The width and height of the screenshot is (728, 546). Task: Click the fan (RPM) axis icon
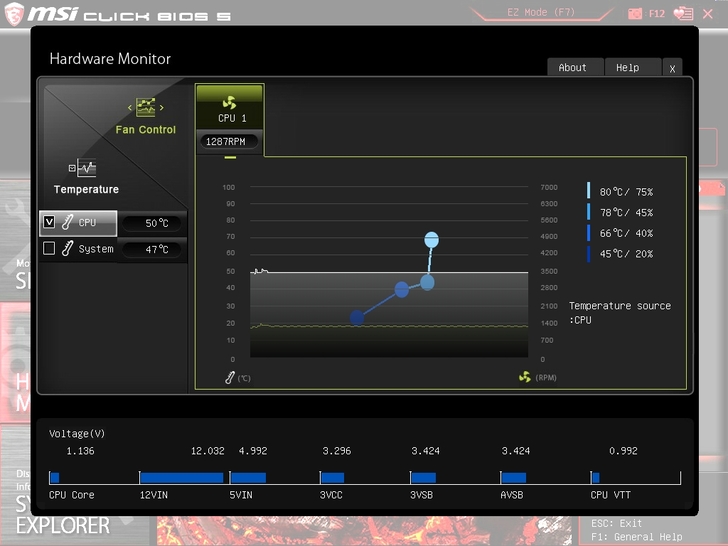click(x=525, y=377)
